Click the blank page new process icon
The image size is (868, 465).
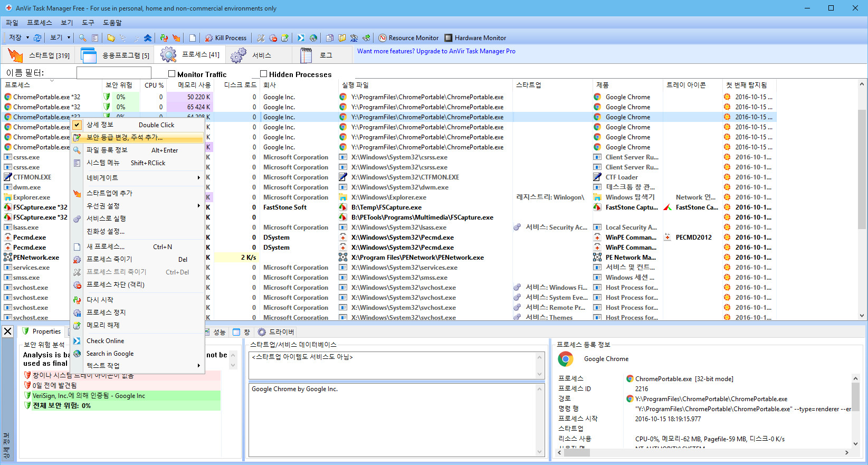click(193, 38)
